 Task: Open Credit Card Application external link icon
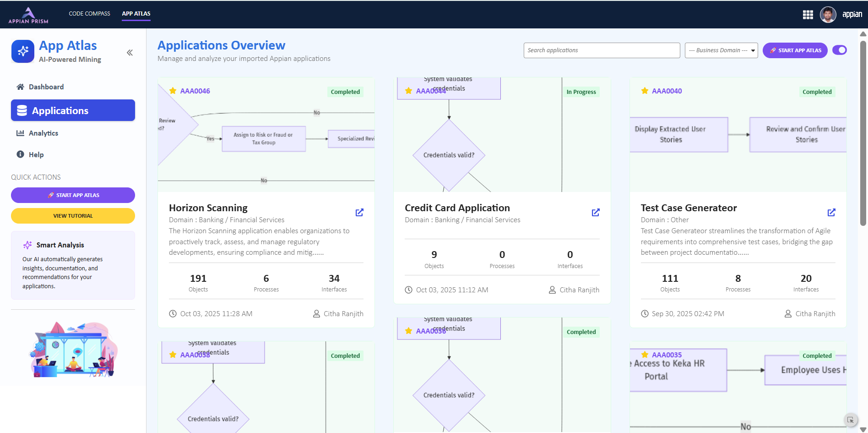coord(596,213)
